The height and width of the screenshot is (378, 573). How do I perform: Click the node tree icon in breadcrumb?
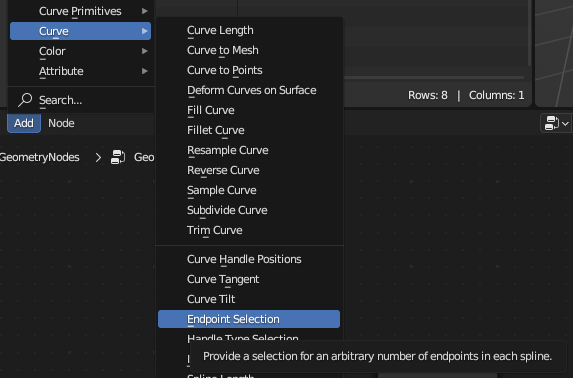click(x=118, y=157)
